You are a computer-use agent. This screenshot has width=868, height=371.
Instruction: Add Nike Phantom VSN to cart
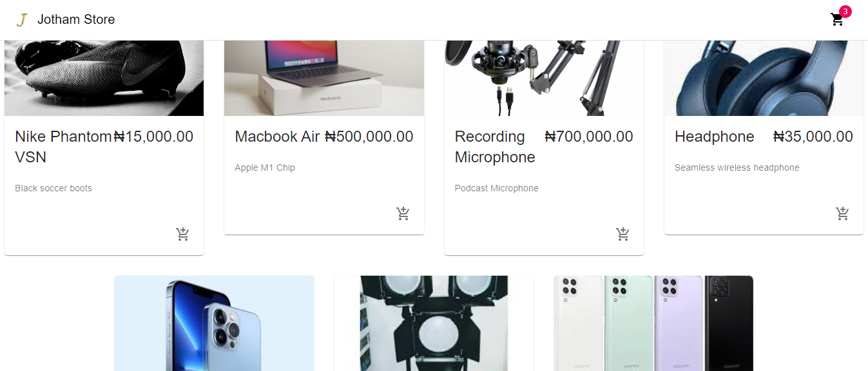point(183,234)
